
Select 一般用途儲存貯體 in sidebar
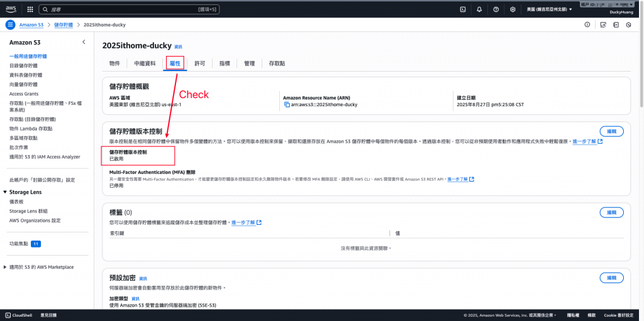(x=28, y=57)
